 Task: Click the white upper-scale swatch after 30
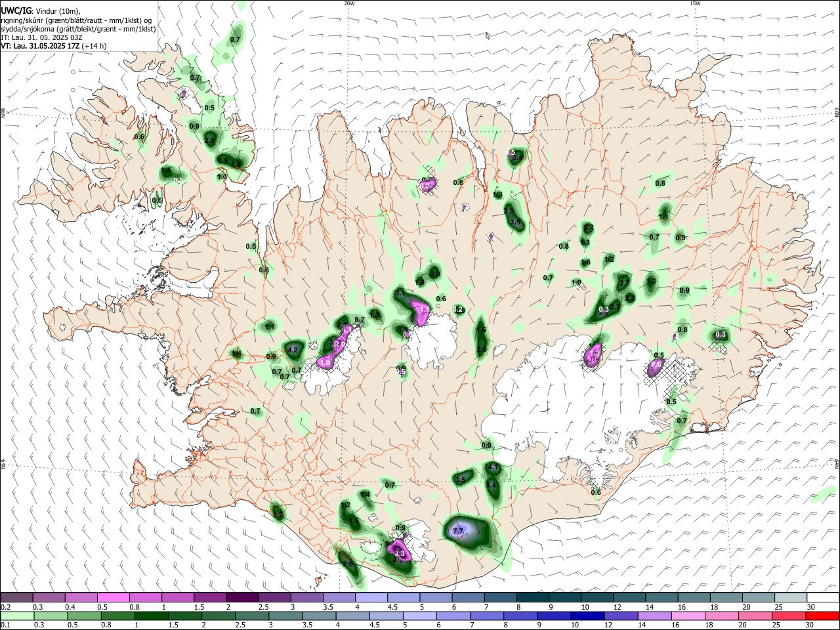click(x=824, y=598)
